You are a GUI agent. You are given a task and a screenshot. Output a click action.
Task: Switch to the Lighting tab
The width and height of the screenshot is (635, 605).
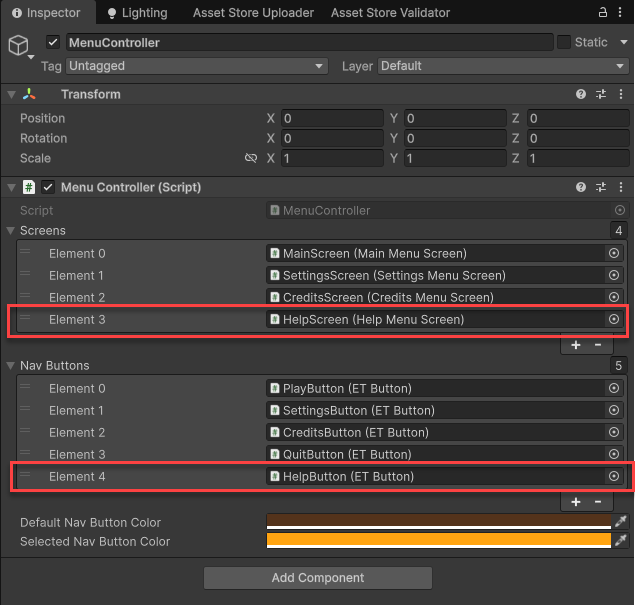[136, 13]
